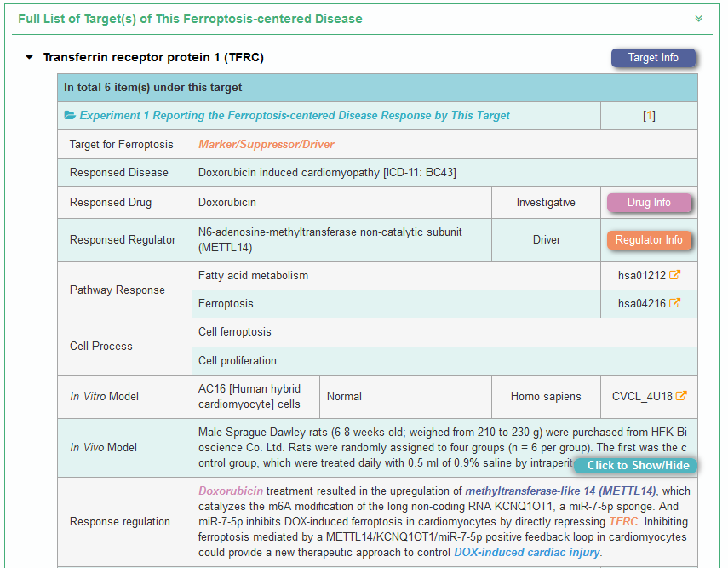Screen dimensions: 728x568
Task: Open the Drug Info button
Action: pos(649,203)
